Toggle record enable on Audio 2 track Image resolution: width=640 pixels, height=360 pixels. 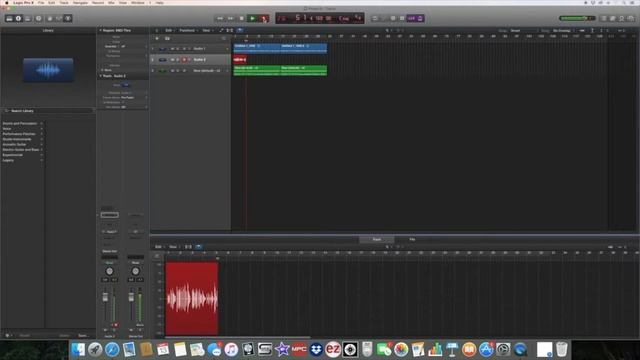coord(184,60)
